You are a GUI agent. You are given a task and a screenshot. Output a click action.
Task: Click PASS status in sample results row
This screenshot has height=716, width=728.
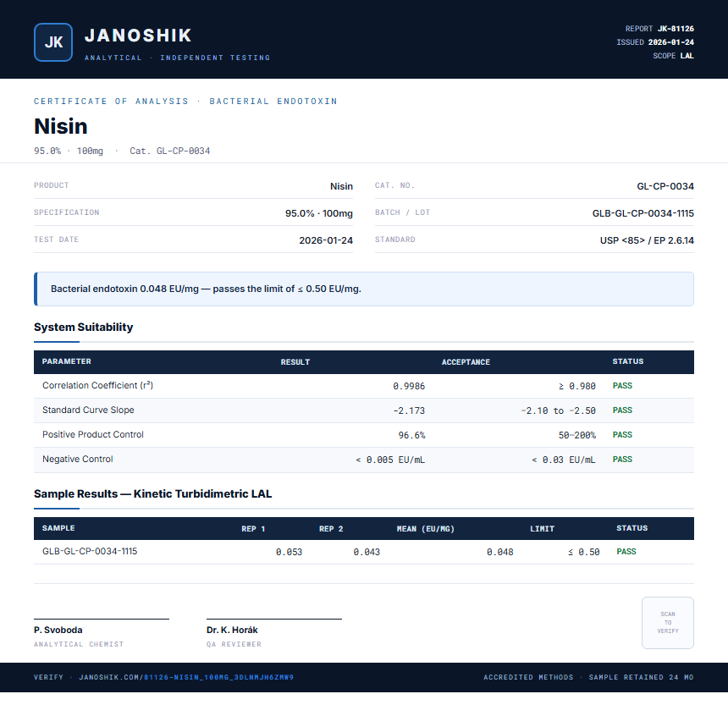[x=626, y=552]
